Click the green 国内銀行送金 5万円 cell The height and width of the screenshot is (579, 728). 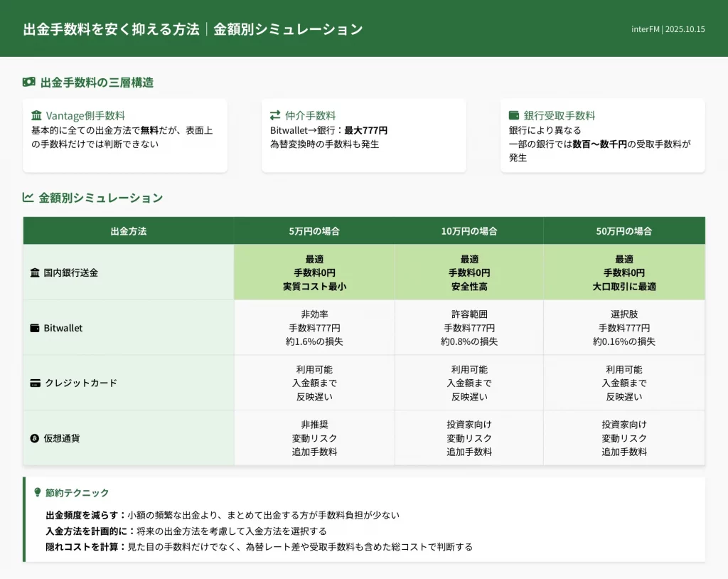pyautogui.click(x=314, y=272)
